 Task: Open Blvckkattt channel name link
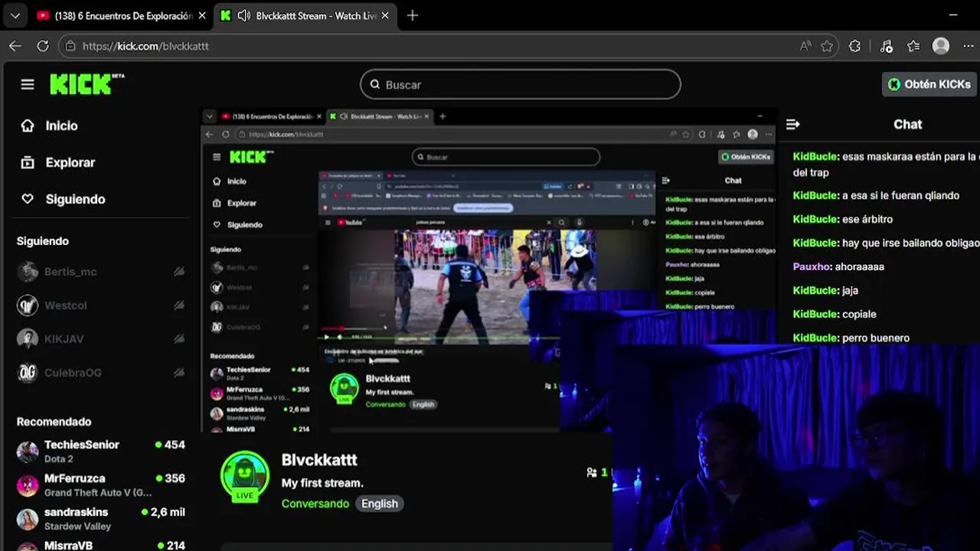319,460
